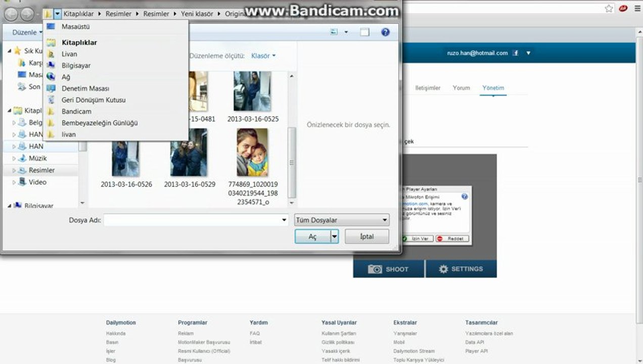
Task: Open Geri Dönüşüm Kutusu entry
Action: coord(94,100)
